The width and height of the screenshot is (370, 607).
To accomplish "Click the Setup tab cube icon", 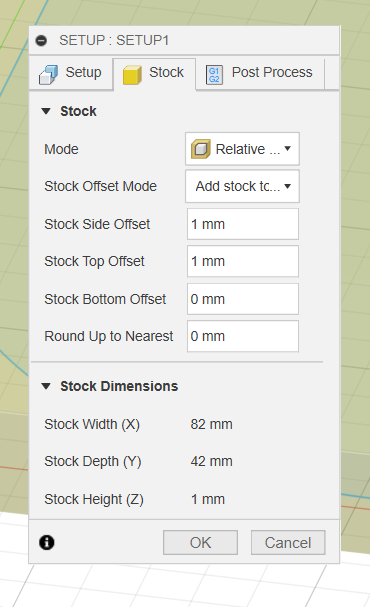I will 48,74.
